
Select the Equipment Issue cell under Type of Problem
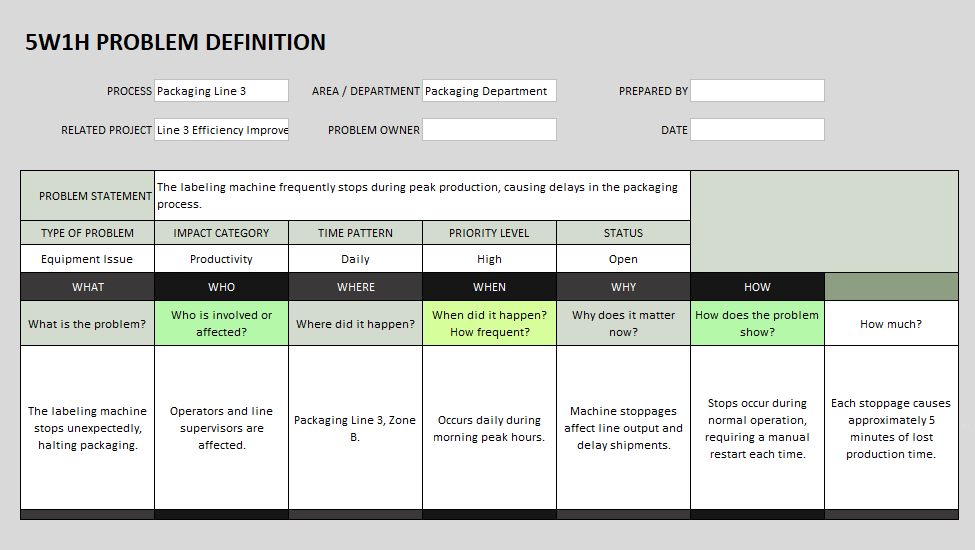(x=87, y=259)
